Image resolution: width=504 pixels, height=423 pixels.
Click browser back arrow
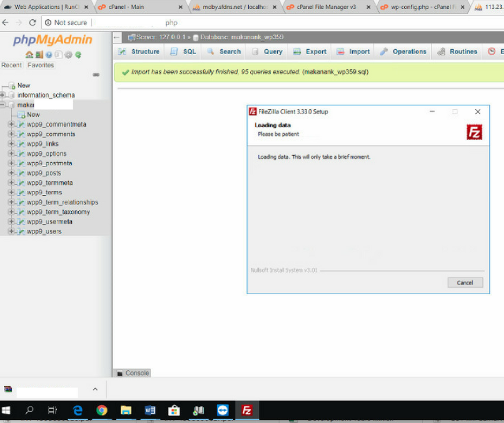click(5, 23)
